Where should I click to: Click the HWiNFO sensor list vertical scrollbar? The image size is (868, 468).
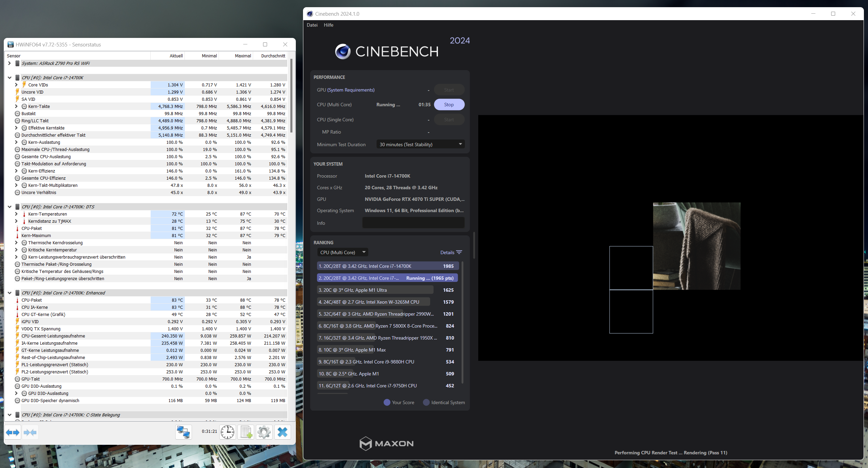click(x=291, y=96)
